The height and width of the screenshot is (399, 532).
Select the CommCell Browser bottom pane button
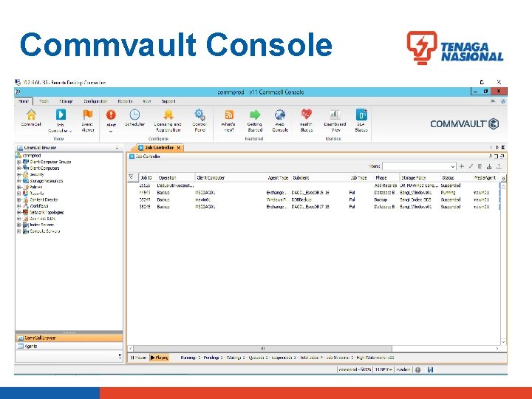(69, 338)
